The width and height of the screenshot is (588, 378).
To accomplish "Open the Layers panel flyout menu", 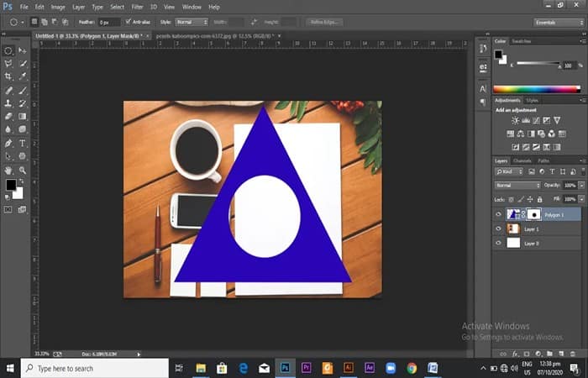I will 583,161.
